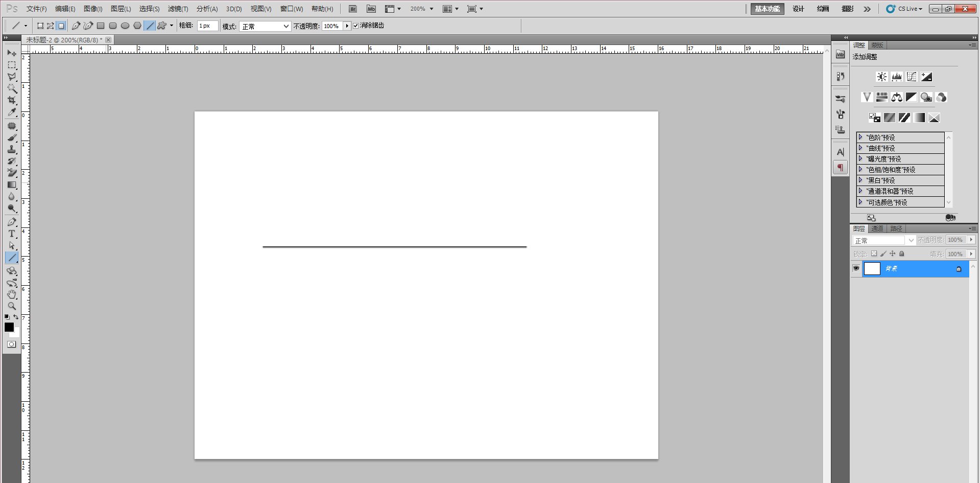The height and width of the screenshot is (483, 980).
Task: Switch to the 基本功能 workspace
Action: tap(767, 9)
